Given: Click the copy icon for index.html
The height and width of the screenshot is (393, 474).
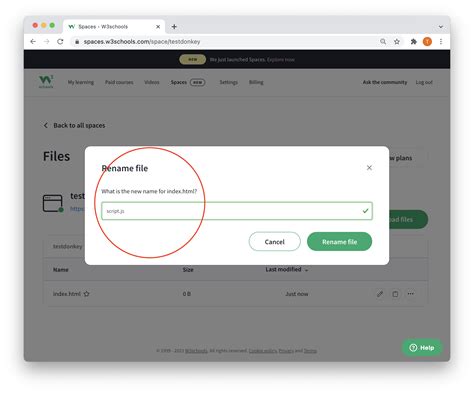Looking at the screenshot, I should pyautogui.click(x=395, y=294).
